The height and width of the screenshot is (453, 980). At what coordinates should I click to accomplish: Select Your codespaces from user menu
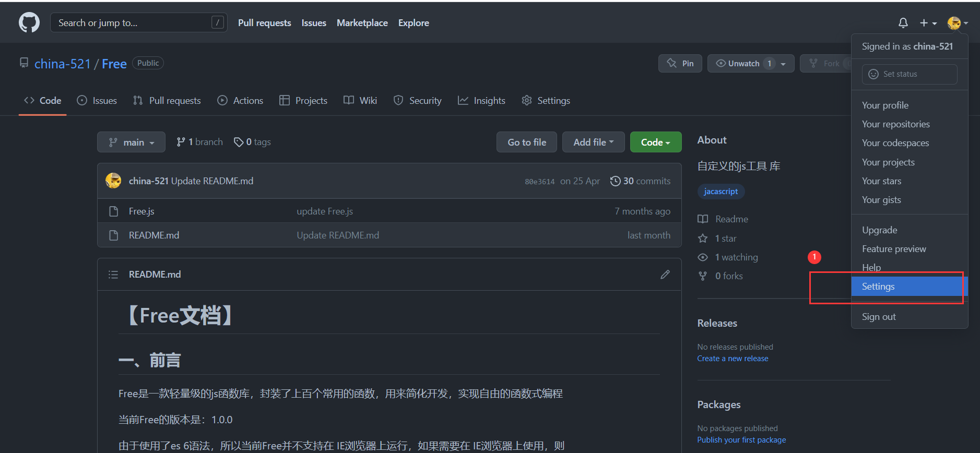pyautogui.click(x=910, y=143)
